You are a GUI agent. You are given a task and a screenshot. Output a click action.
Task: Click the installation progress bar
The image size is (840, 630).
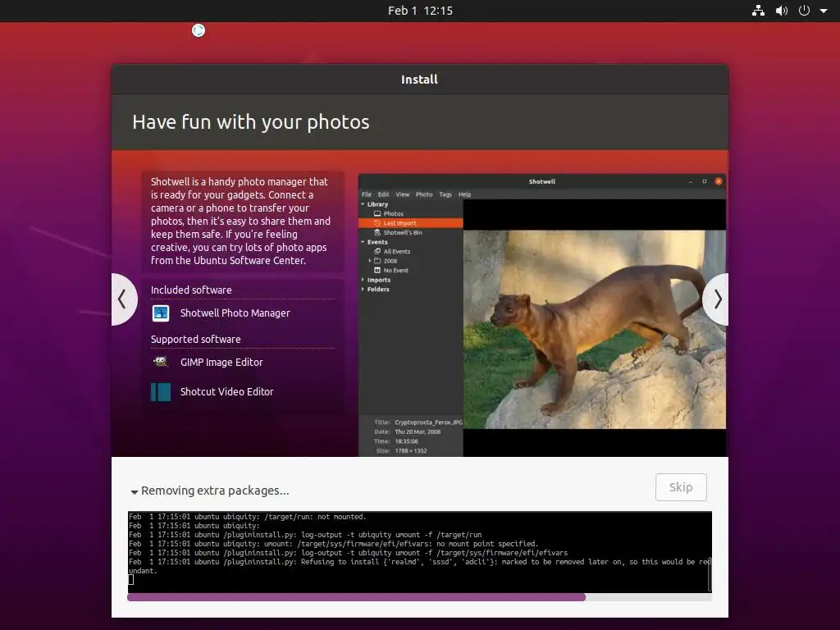(x=419, y=597)
